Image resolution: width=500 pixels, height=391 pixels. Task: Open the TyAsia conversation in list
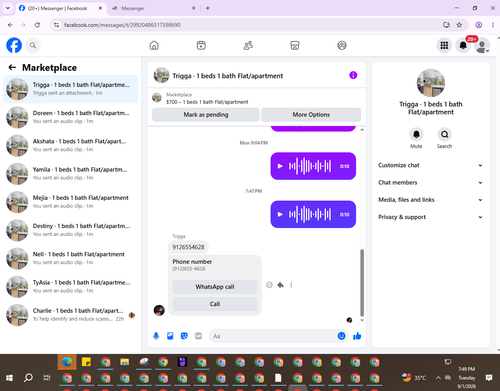coord(70,287)
